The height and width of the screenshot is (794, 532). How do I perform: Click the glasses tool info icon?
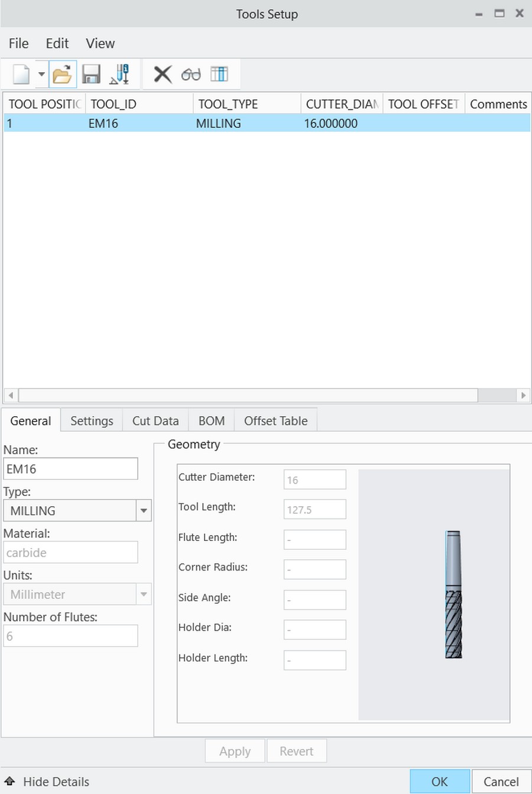coord(191,74)
